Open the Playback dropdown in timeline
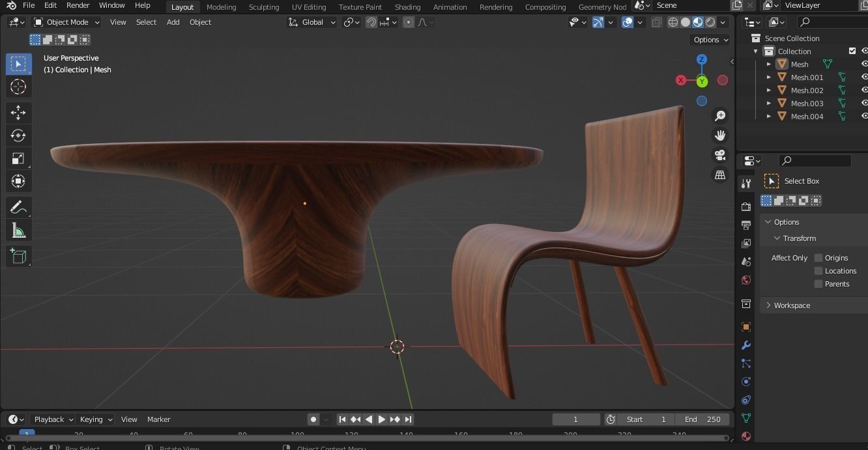 (x=53, y=419)
